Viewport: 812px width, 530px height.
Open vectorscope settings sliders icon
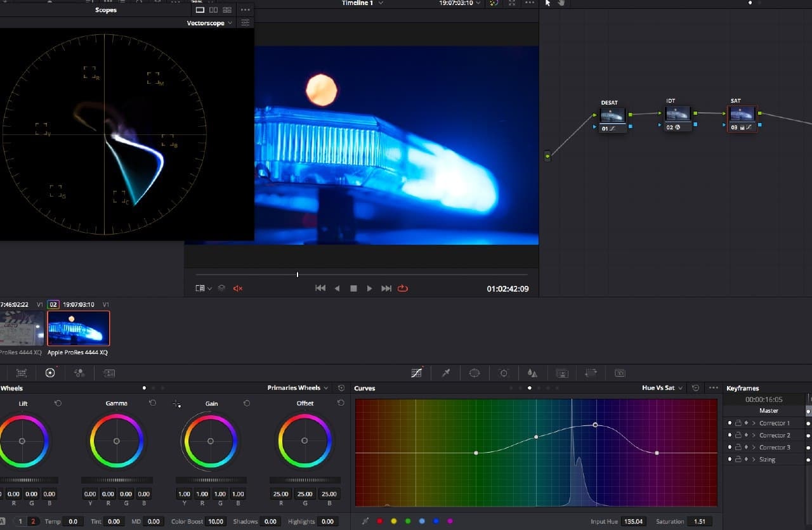pos(245,23)
